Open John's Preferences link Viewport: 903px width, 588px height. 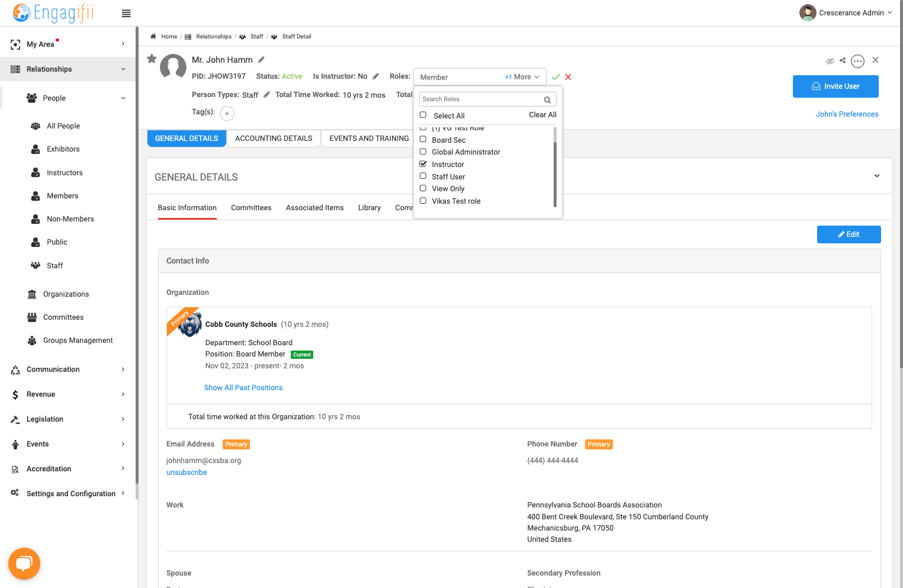(847, 114)
